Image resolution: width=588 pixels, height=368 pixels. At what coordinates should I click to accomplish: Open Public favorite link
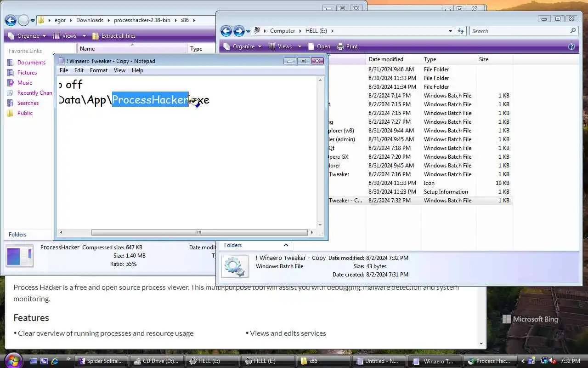(25, 113)
